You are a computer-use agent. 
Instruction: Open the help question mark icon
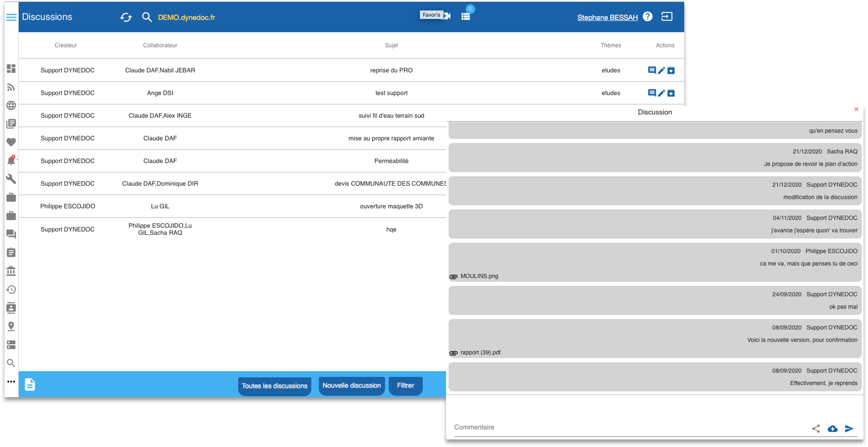coord(648,17)
